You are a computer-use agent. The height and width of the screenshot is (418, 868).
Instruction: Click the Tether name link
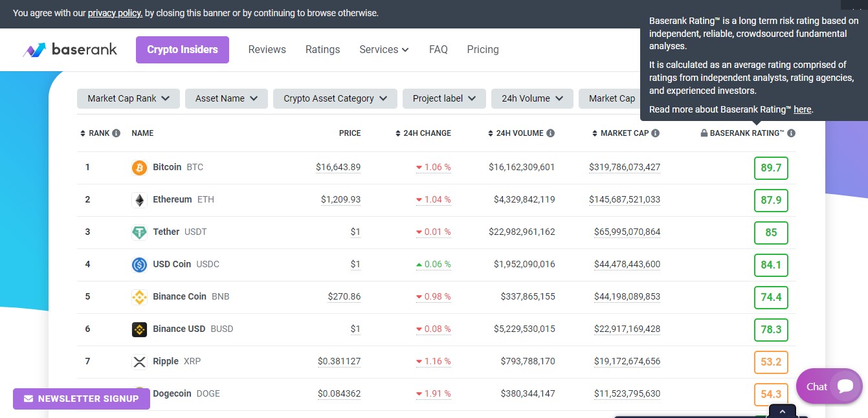(x=166, y=232)
